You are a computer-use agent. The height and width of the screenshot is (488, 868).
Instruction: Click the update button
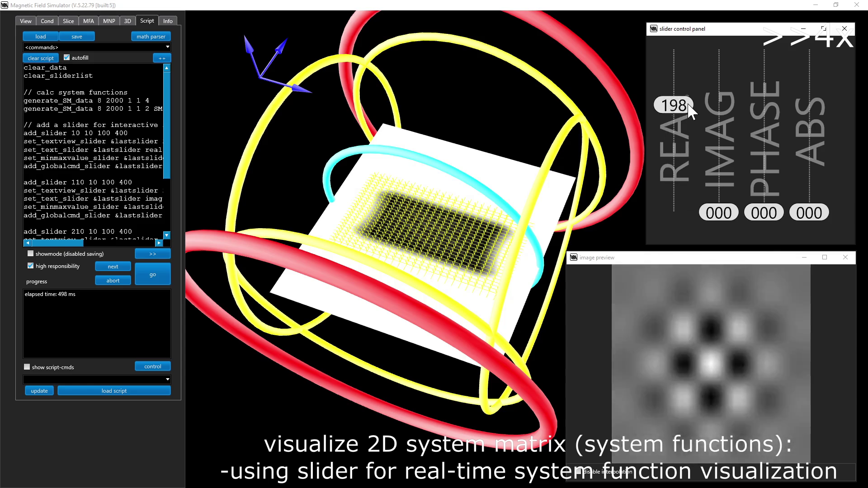tap(39, 391)
